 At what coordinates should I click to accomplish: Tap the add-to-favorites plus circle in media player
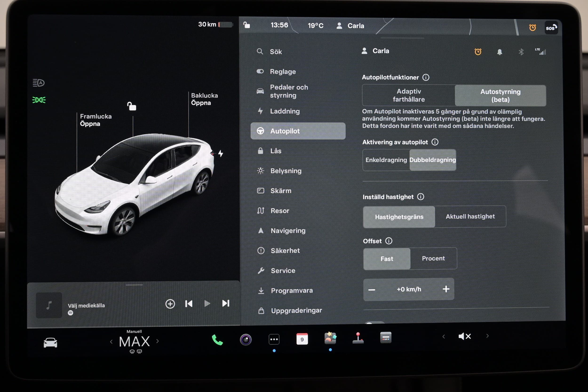click(170, 304)
